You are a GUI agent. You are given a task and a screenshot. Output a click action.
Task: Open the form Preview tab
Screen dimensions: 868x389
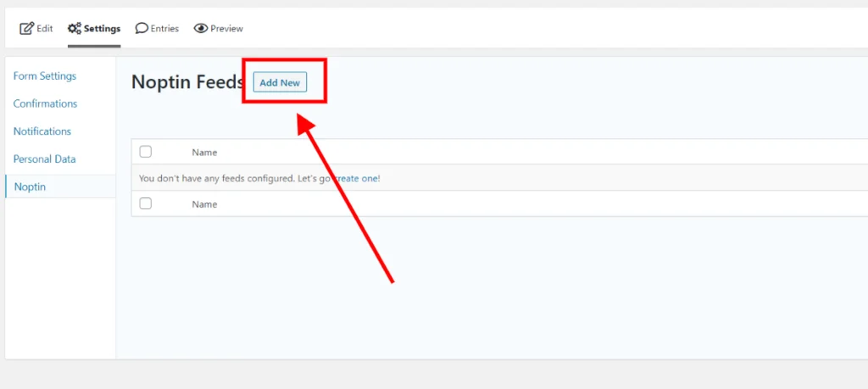pyautogui.click(x=218, y=29)
